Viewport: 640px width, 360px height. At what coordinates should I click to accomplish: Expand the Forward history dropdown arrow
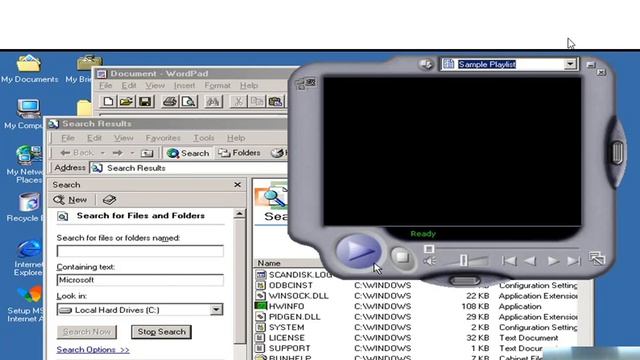(132, 153)
